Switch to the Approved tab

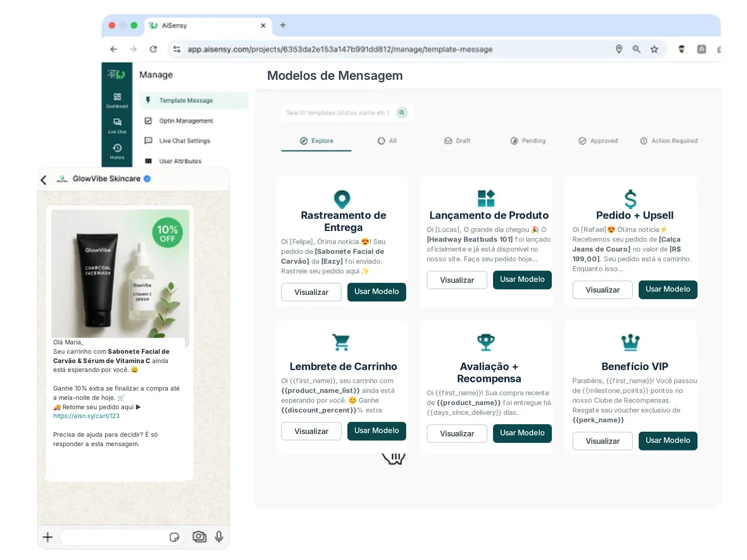(598, 140)
